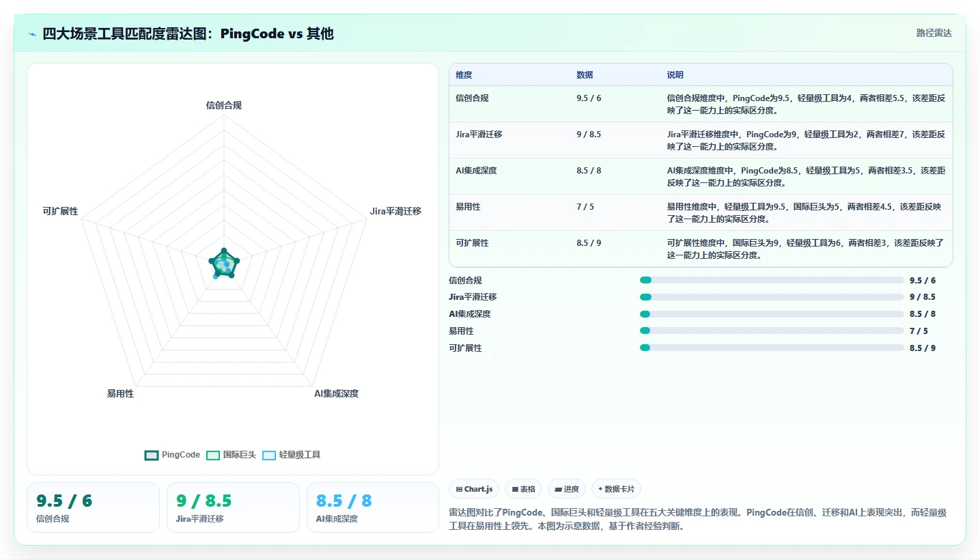Select the 信创合规 cell in the table

coord(472,98)
